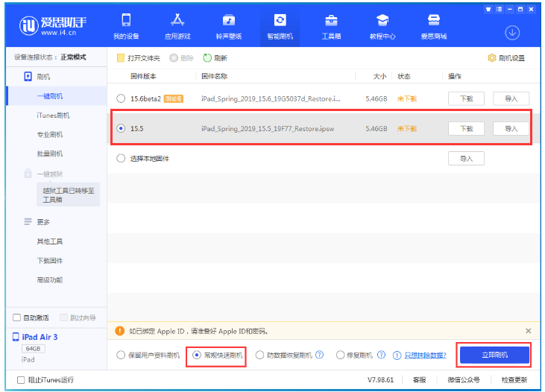Click help icon beside 修复刷机
545x392 pixels.
381,355
